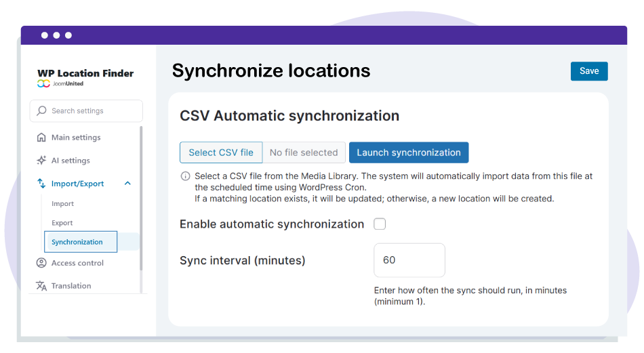Focus the Search settings input

pyautogui.click(x=86, y=111)
